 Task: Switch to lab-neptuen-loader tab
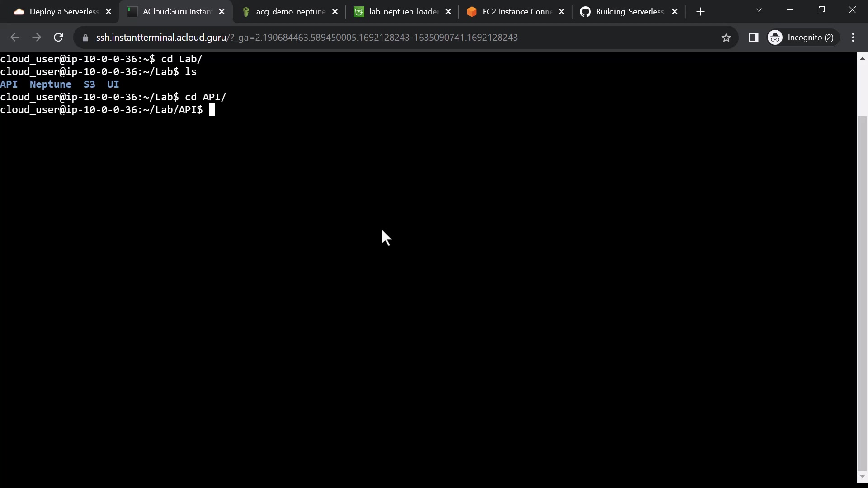(403, 12)
